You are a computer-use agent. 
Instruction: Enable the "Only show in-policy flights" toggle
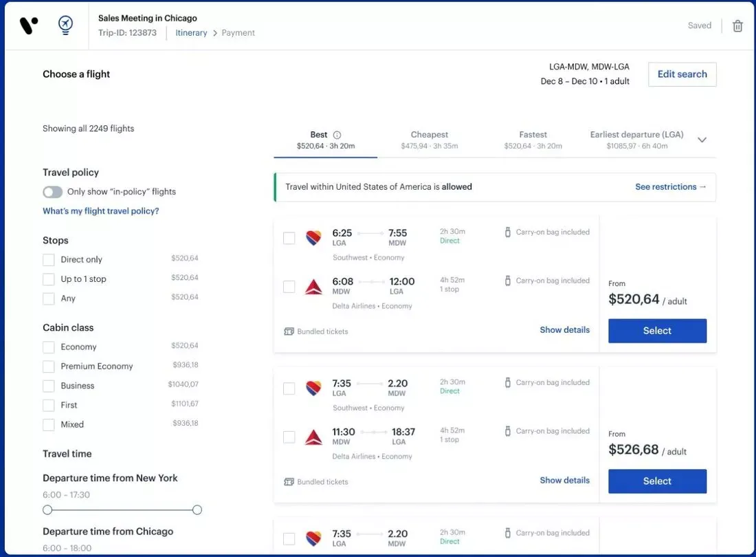52,192
